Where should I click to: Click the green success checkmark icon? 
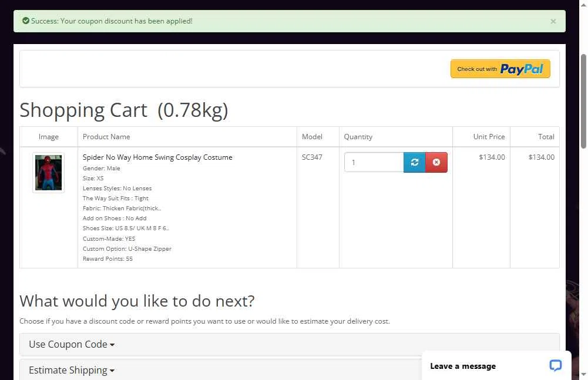(26, 21)
